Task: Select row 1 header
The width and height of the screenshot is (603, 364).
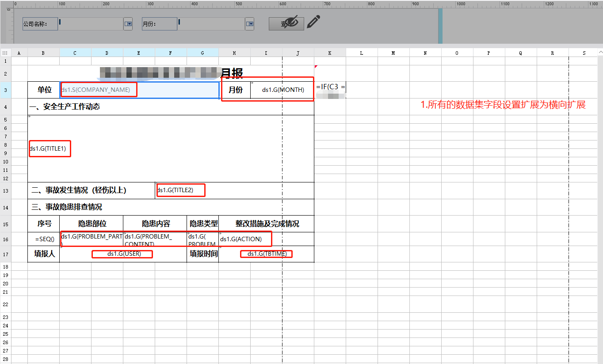Action: [5, 61]
